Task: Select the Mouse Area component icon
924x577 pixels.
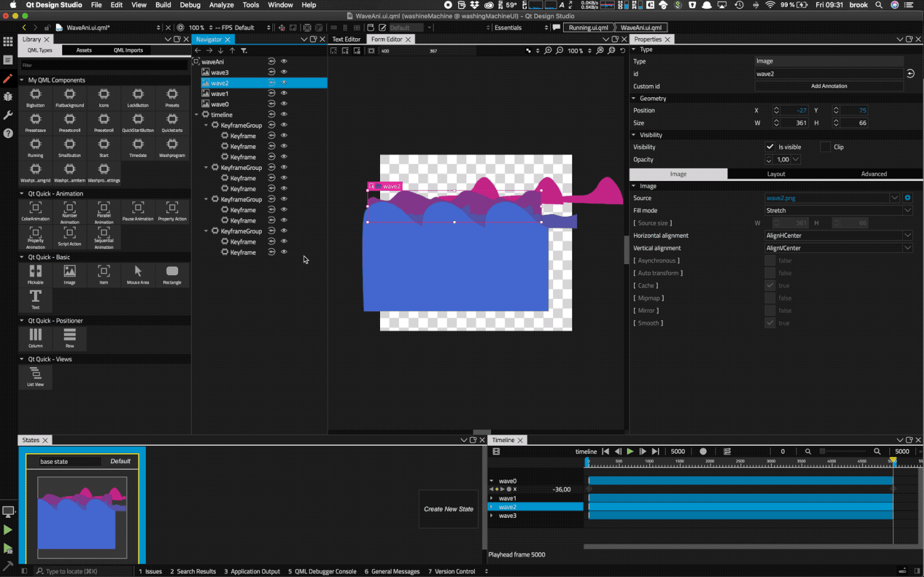Action: click(138, 272)
